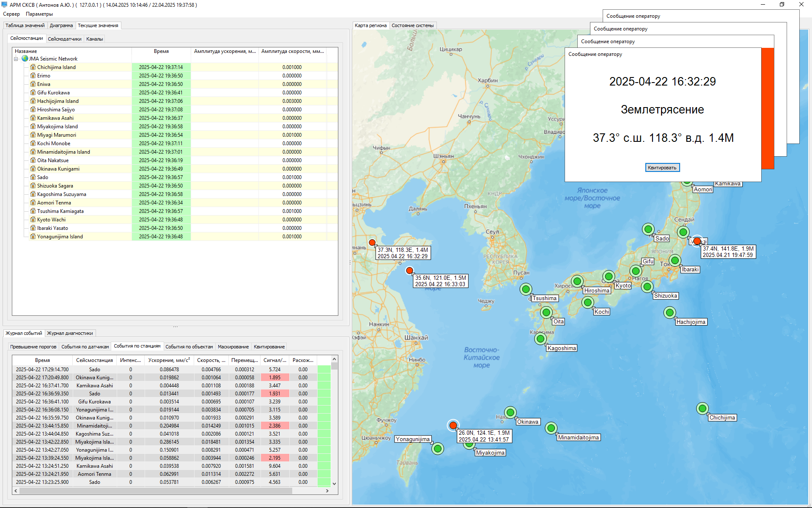Click the event log scroll up arrow
Image resolution: width=812 pixels, height=508 pixels.
[335, 359]
